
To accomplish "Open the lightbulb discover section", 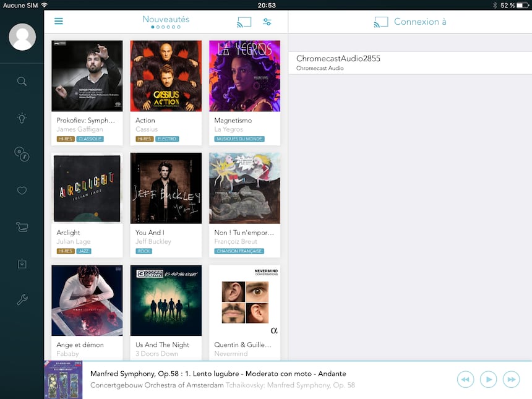I will [x=22, y=118].
